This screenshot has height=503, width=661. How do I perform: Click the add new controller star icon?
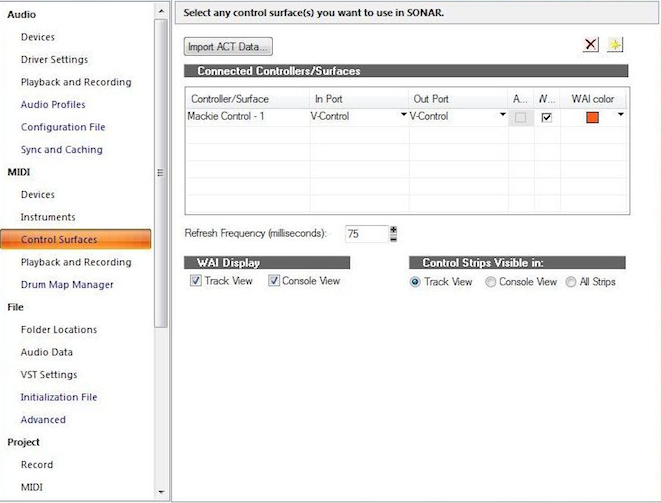click(615, 46)
